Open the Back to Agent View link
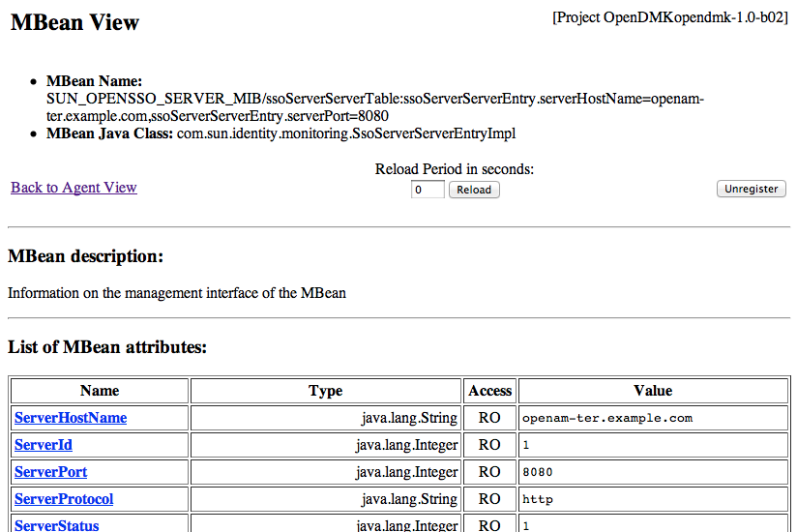The image size is (797, 532). point(74,188)
